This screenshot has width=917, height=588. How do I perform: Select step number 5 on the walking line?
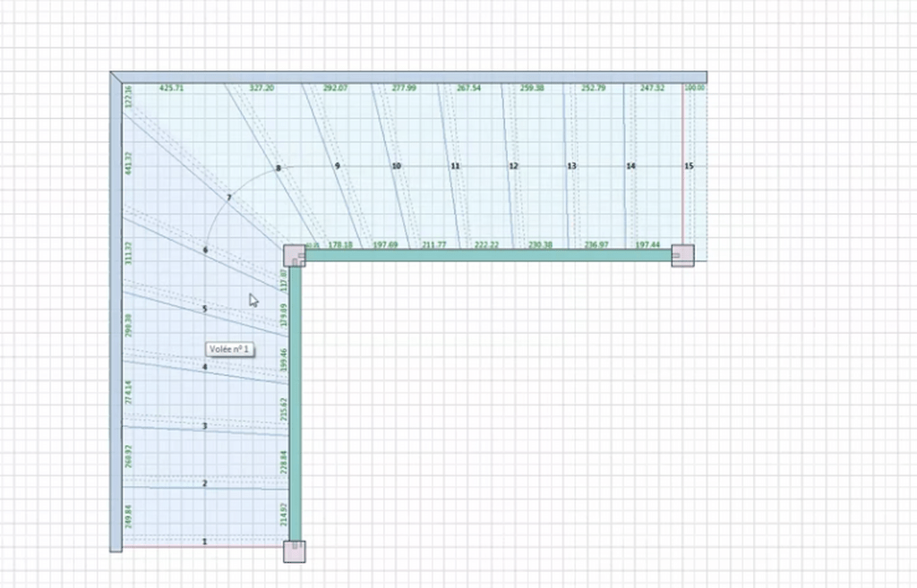click(x=205, y=309)
